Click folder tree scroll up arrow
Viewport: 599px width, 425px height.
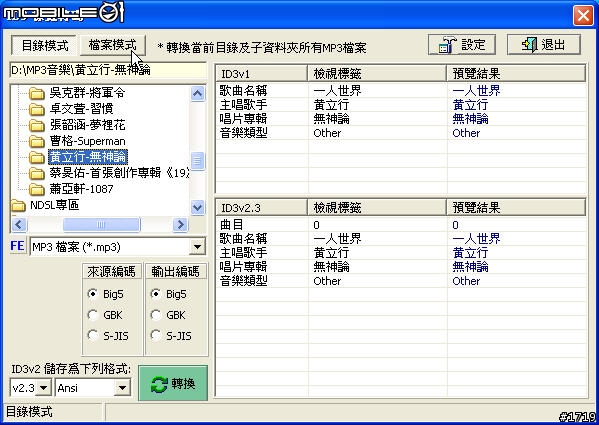coord(198,93)
